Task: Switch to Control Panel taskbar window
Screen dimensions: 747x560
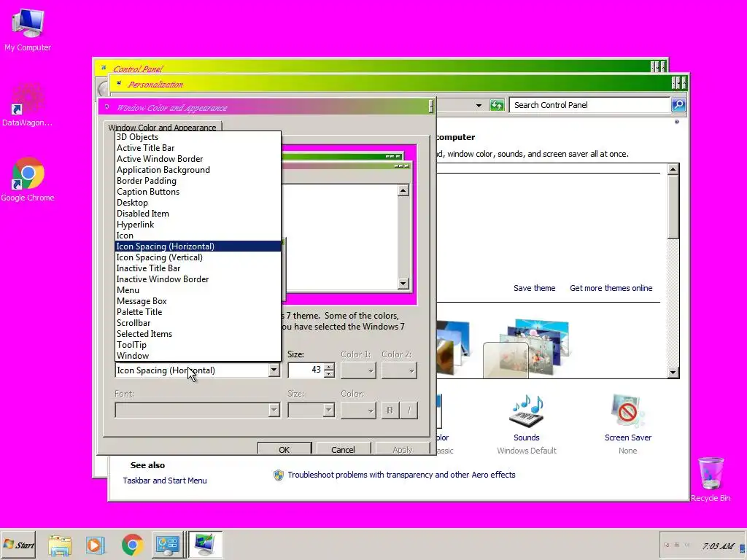Action: (169, 545)
